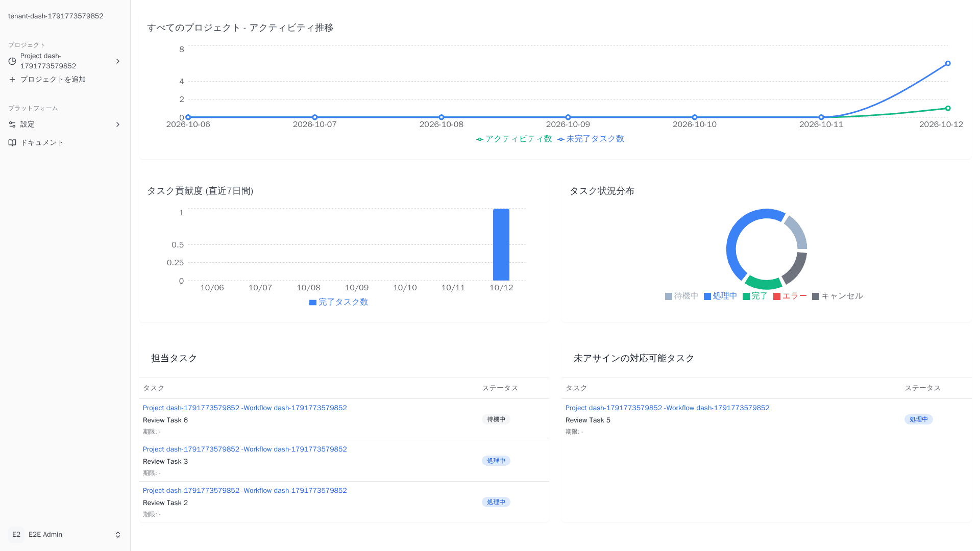Click the 処理中 status badge for Review Task 3
The height and width of the screenshot is (551, 980).
[x=496, y=461]
